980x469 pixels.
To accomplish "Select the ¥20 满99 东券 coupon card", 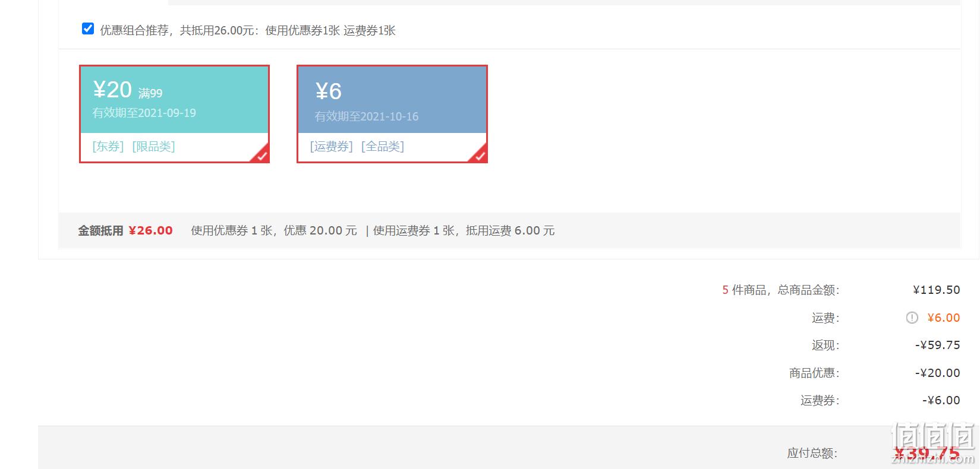I will point(175,114).
